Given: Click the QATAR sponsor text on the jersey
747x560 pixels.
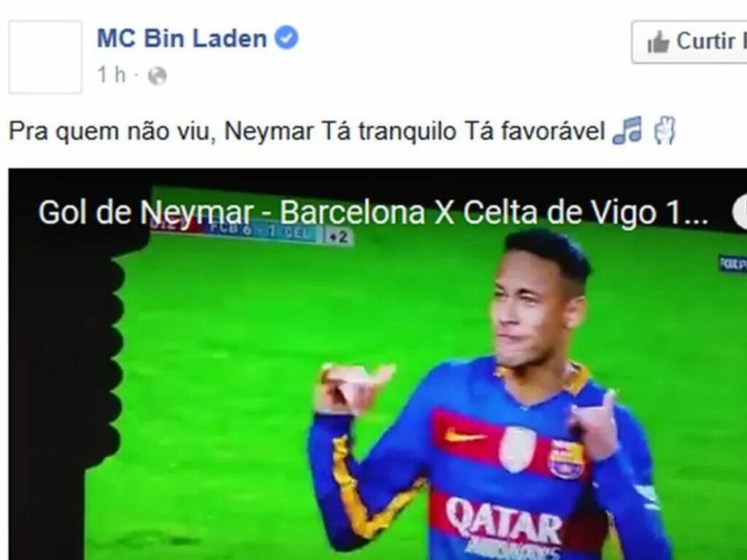Looking at the screenshot, I should (x=503, y=520).
